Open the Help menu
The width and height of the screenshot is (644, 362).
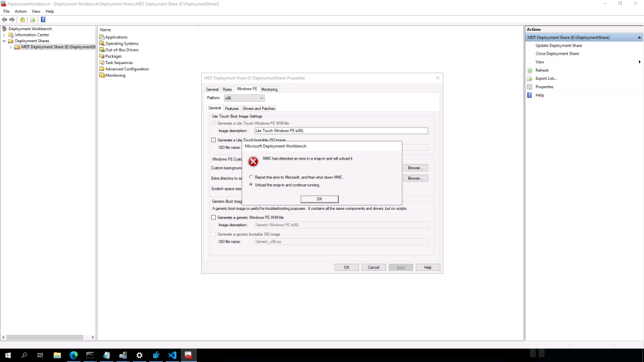50,11
